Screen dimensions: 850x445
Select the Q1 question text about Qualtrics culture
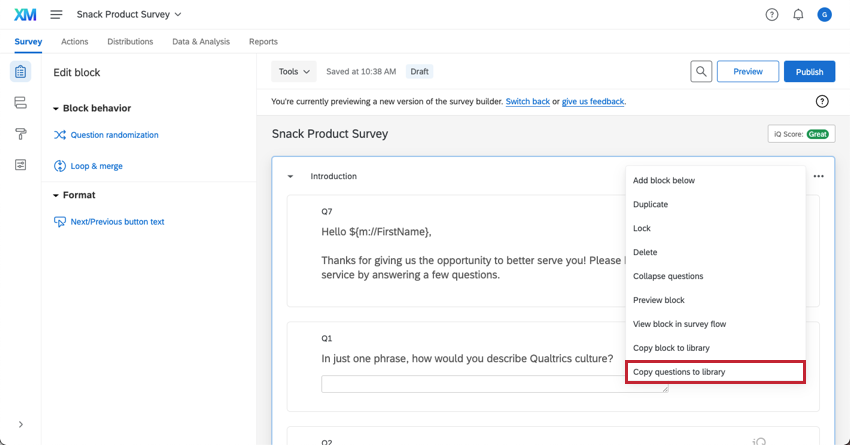point(467,359)
